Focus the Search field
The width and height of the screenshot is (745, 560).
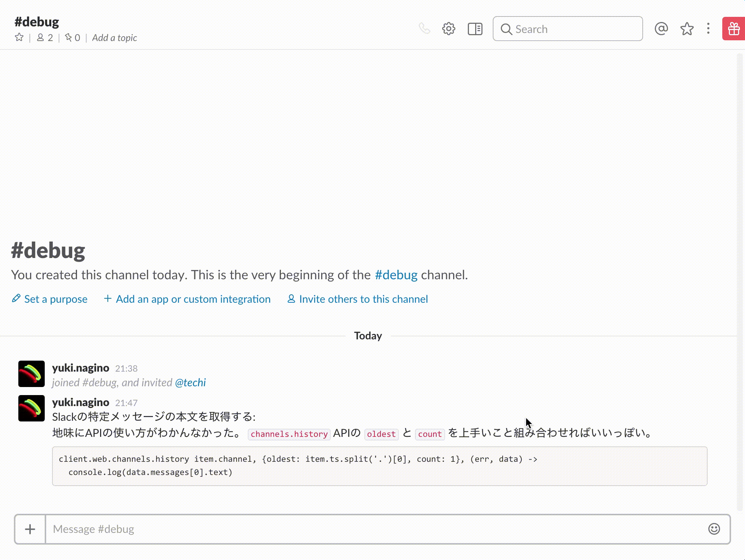coord(568,29)
